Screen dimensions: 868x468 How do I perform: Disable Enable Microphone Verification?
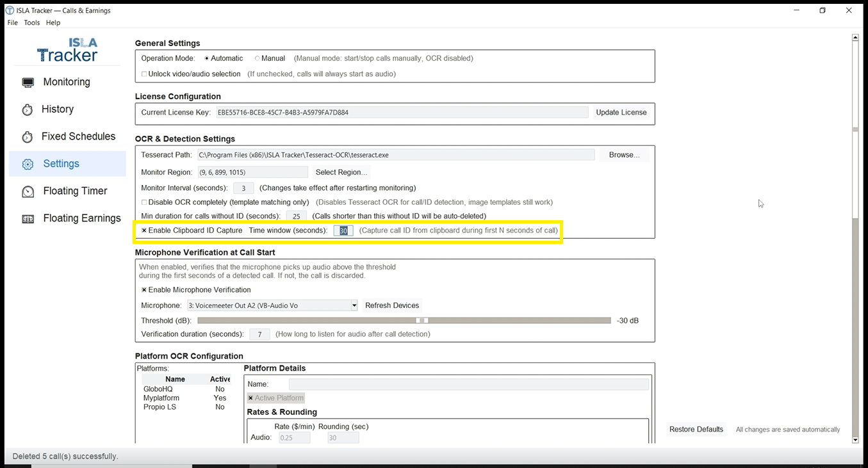(143, 289)
